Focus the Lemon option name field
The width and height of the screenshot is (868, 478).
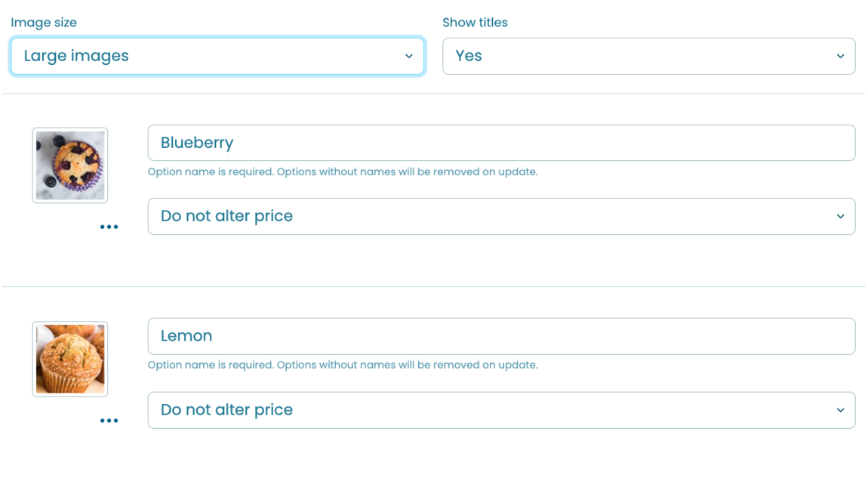tap(501, 336)
